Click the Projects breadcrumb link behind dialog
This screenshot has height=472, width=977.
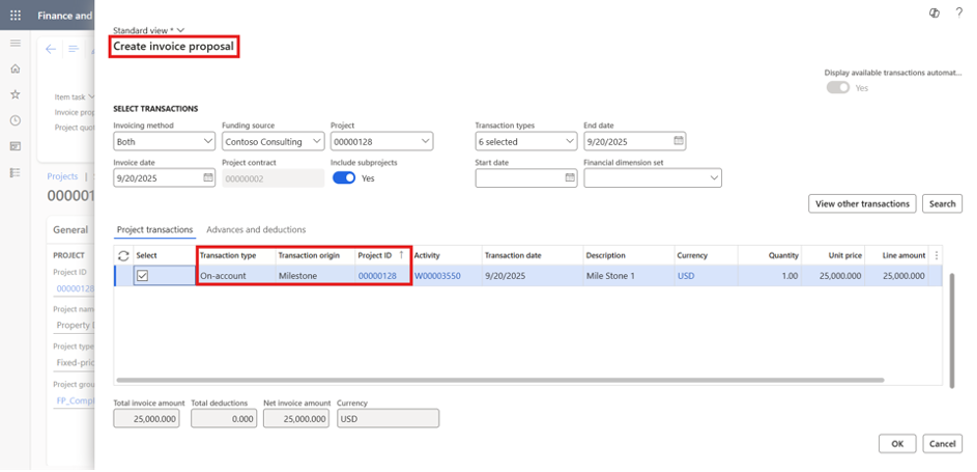[x=62, y=177]
